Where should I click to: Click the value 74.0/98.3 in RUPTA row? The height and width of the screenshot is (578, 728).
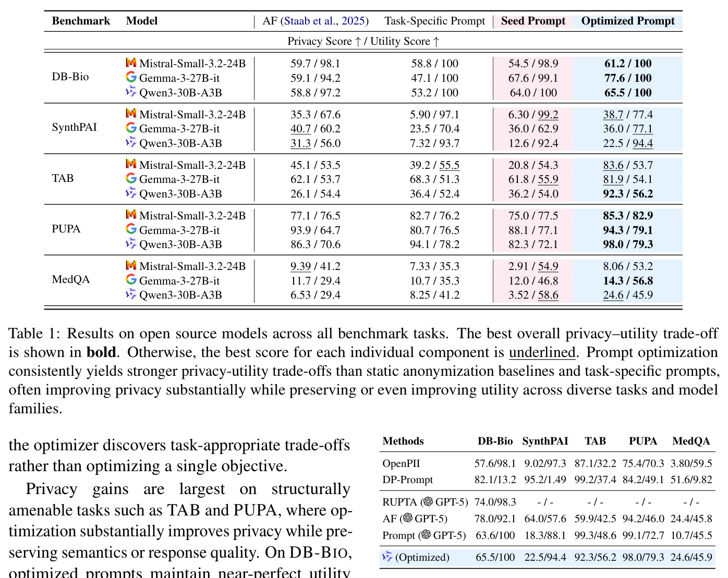pos(495,502)
